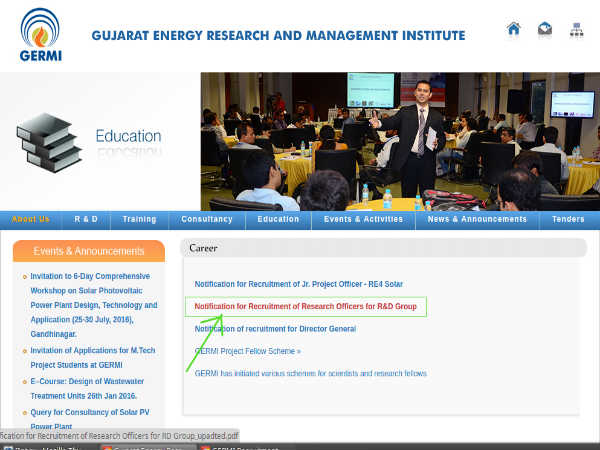Open 6-Day Comprehensive Workshop invitation link

click(x=94, y=305)
